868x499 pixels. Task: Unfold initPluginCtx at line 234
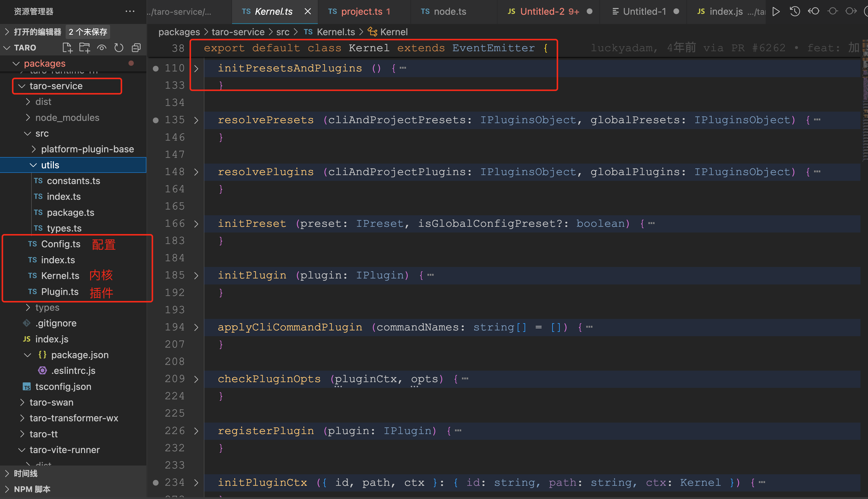196,483
